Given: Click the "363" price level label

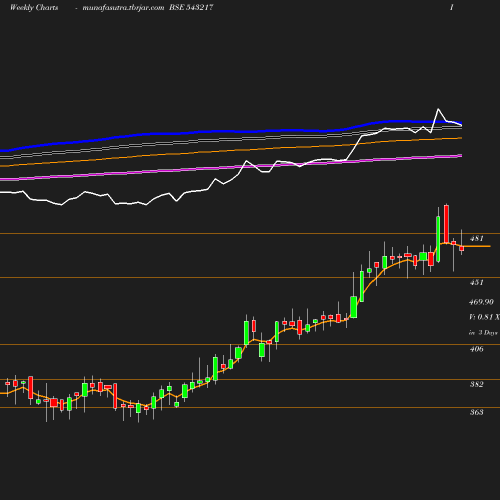Looking at the screenshot, I should pos(477,412).
